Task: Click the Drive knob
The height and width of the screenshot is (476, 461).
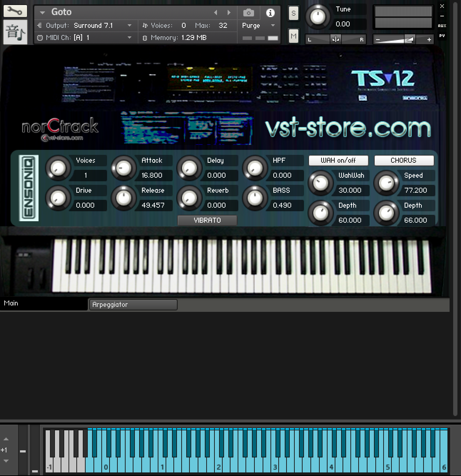Action: (x=58, y=198)
